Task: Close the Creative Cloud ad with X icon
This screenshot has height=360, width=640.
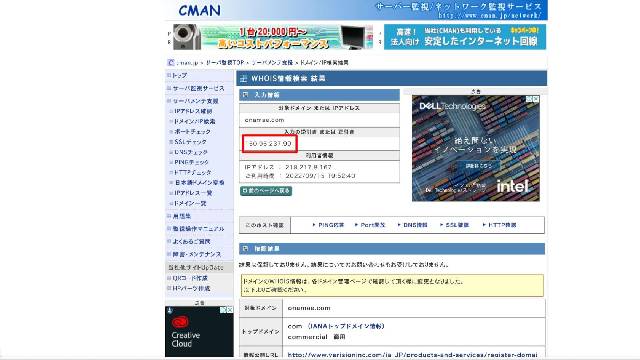Action: click(230, 310)
